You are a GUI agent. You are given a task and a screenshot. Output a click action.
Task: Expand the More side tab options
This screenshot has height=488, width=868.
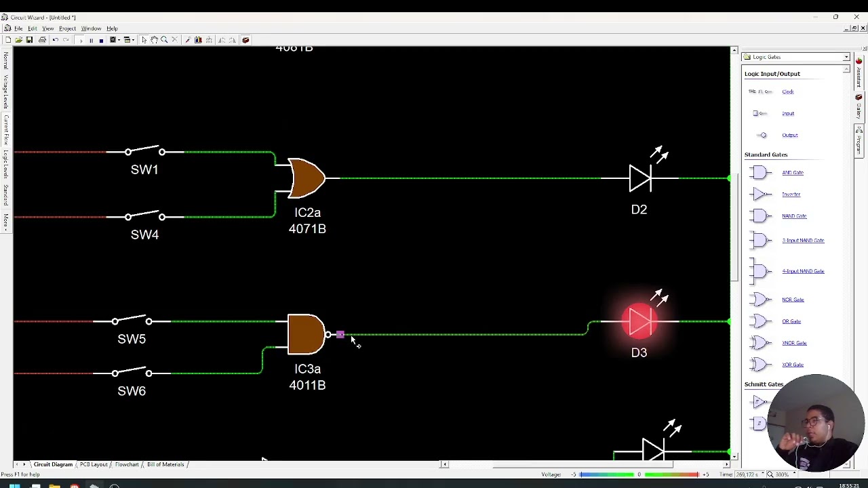pos(5,221)
